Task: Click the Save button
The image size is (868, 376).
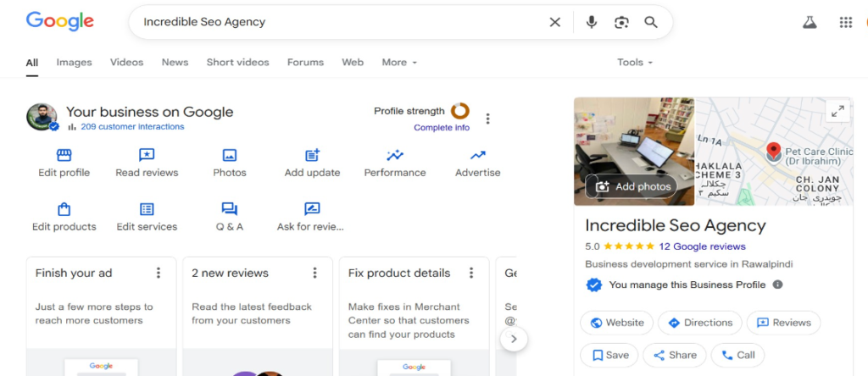Action: pos(609,355)
